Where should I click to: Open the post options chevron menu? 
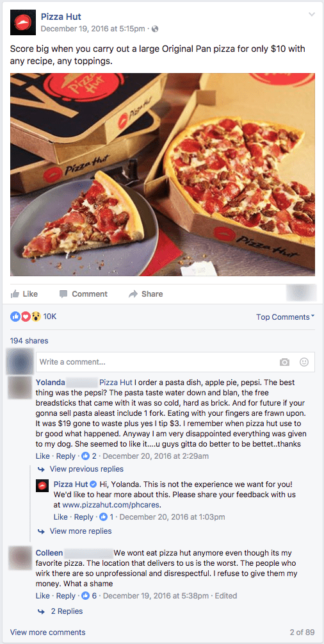312,14
